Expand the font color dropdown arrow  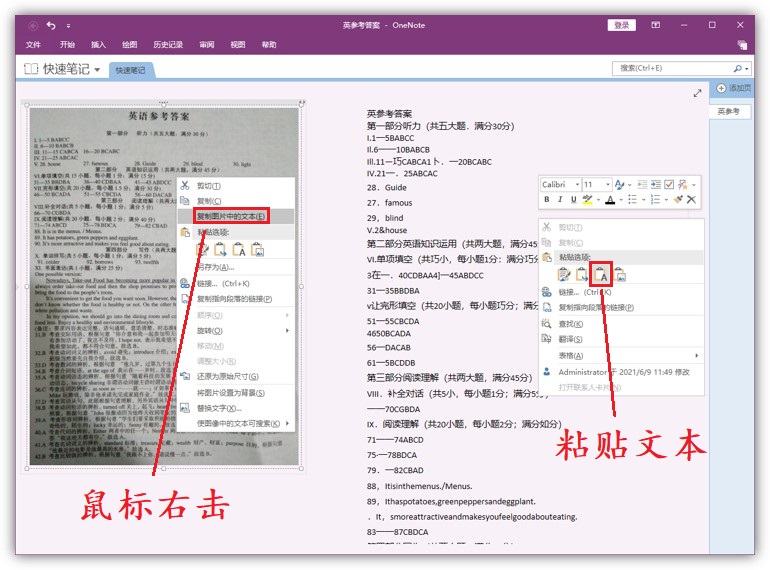[621, 200]
